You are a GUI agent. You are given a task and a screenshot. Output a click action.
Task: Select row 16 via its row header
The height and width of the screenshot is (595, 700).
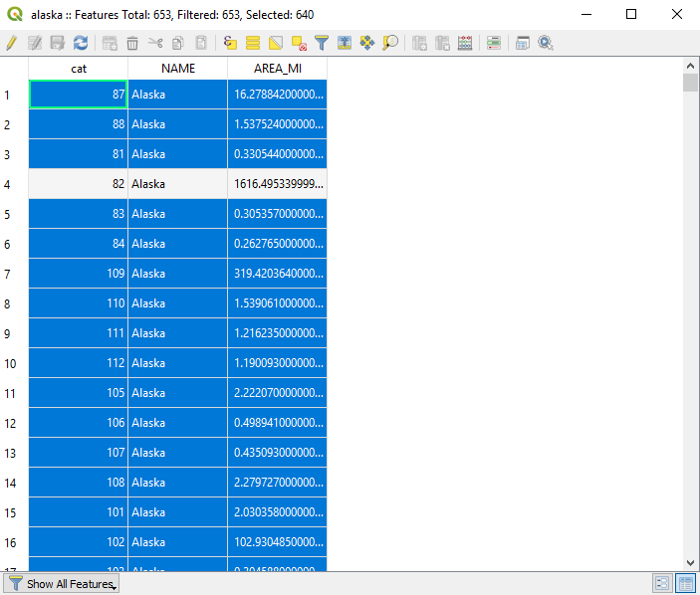click(x=14, y=542)
